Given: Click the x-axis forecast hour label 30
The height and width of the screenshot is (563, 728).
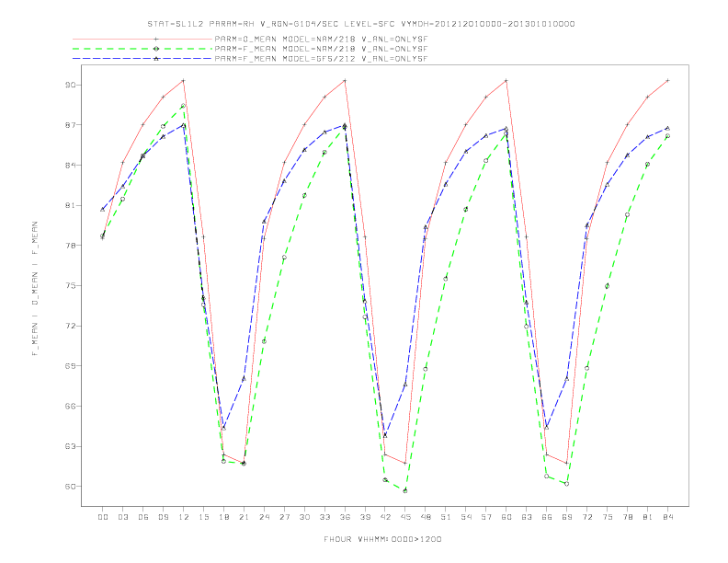Looking at the screenshot, I should tap(304, 517).
